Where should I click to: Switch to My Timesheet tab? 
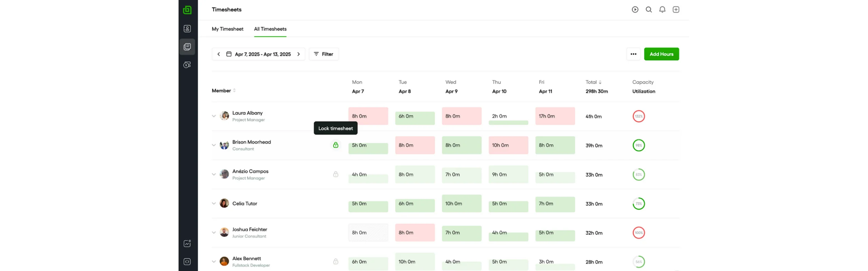(x=227, y=29)
